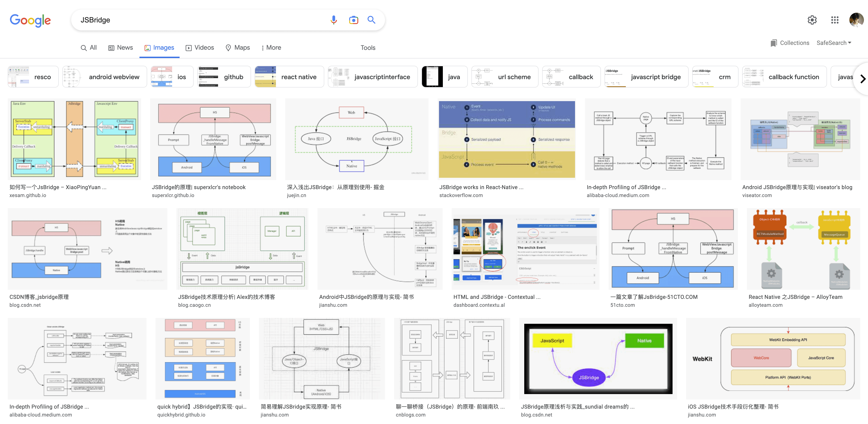Select the android webview filter chip

tap(105, 77)
